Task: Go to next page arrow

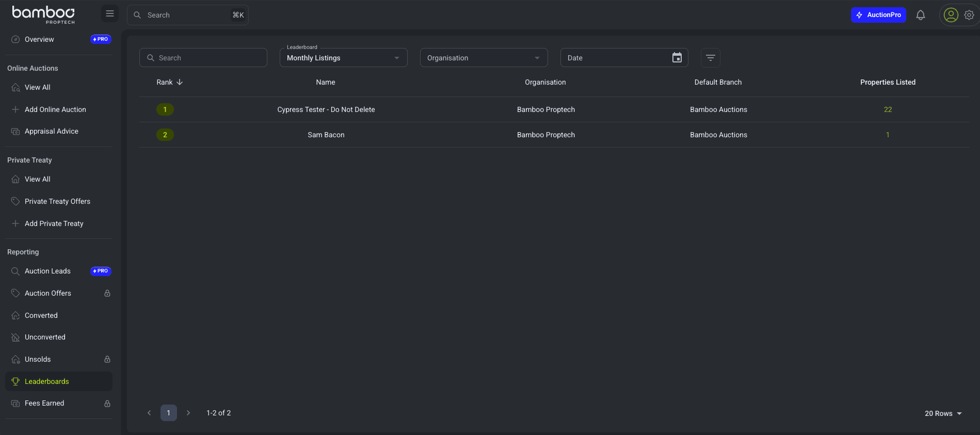Action: (x=188, y=413)
